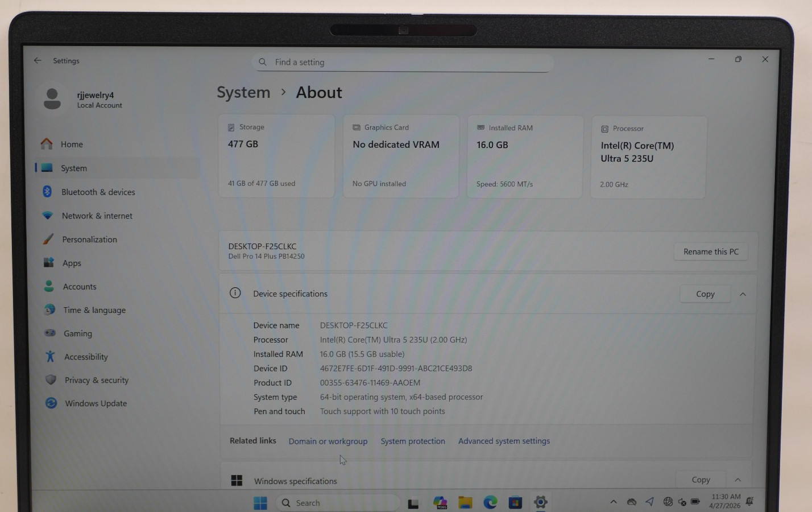Select the Product ID value 00355-63476-11469-AAOEM

coord(370,383)
